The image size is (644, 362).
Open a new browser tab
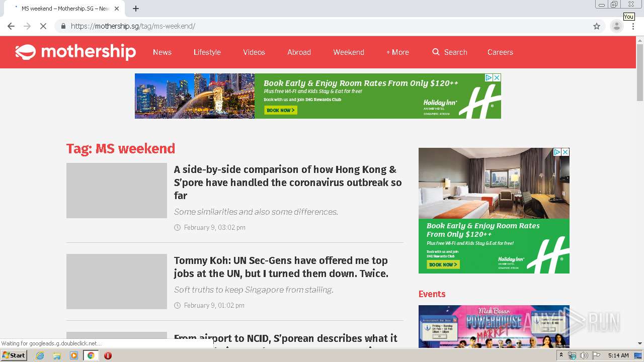coord(136,9)
